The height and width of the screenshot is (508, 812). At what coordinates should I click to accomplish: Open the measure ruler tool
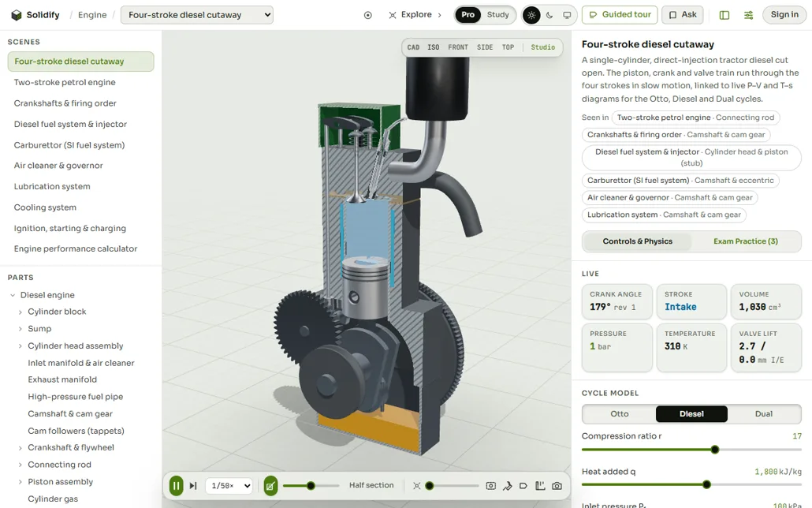(x=540, y=486)
